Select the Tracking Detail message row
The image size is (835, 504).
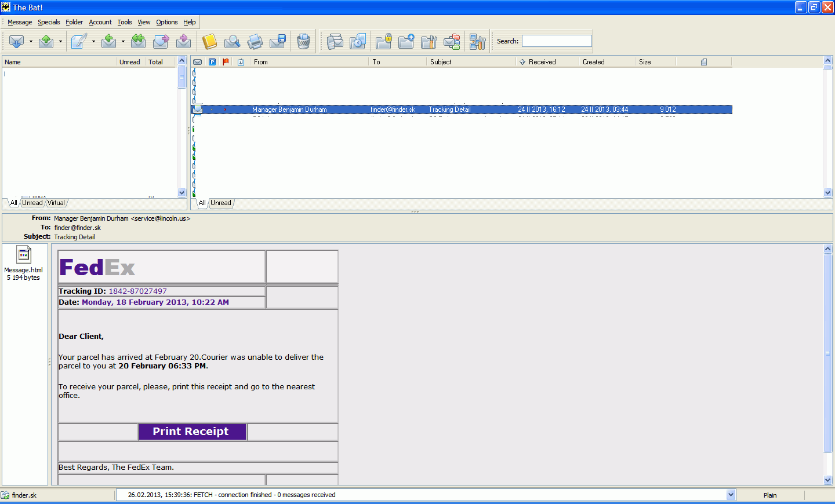point(462,109)
